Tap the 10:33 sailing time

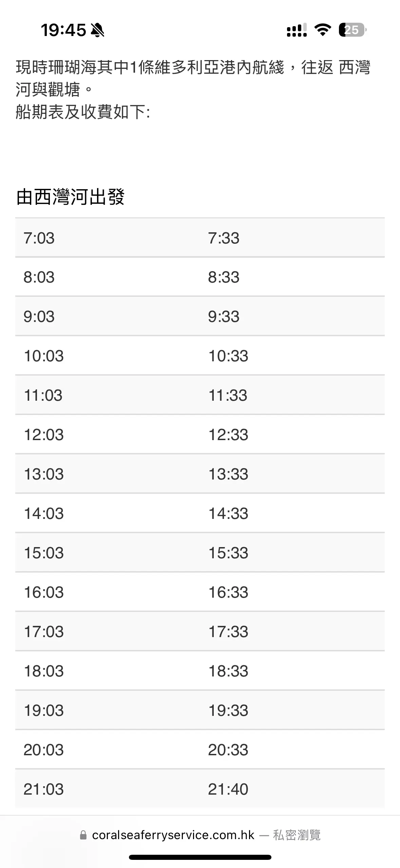click(228, 356)
